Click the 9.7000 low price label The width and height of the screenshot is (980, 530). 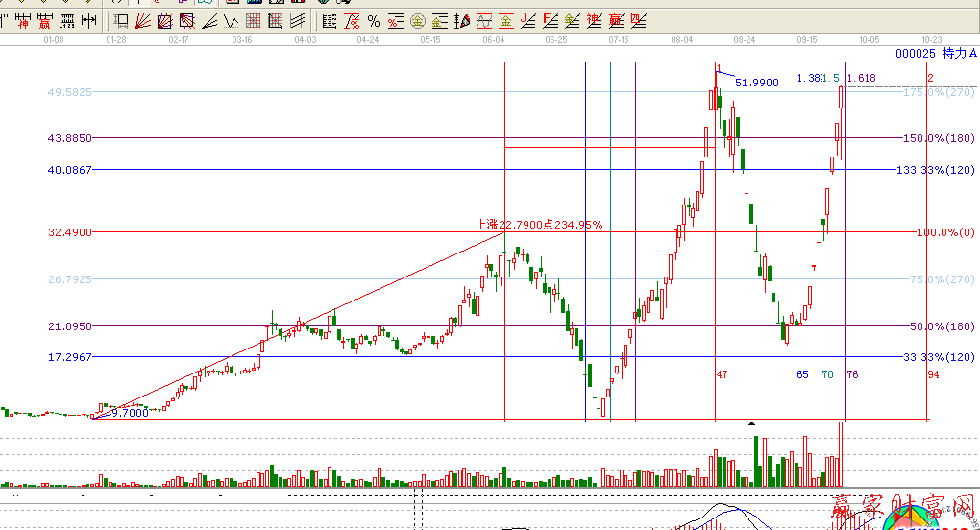[x=130, y=412]
